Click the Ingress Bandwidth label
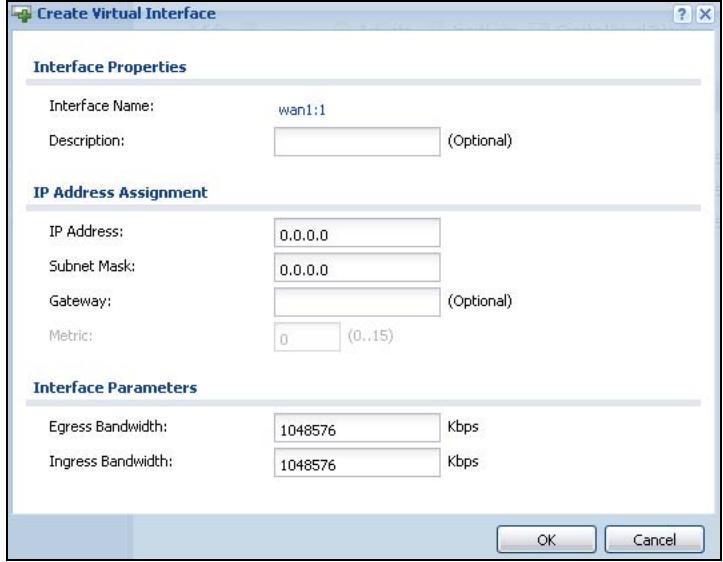 (111, 461)
